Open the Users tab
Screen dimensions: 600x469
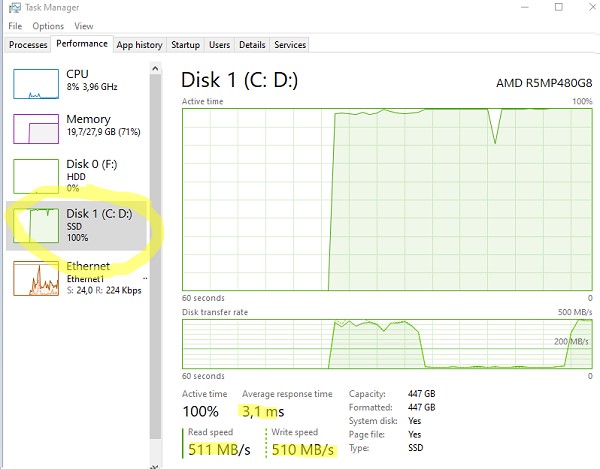219,45
